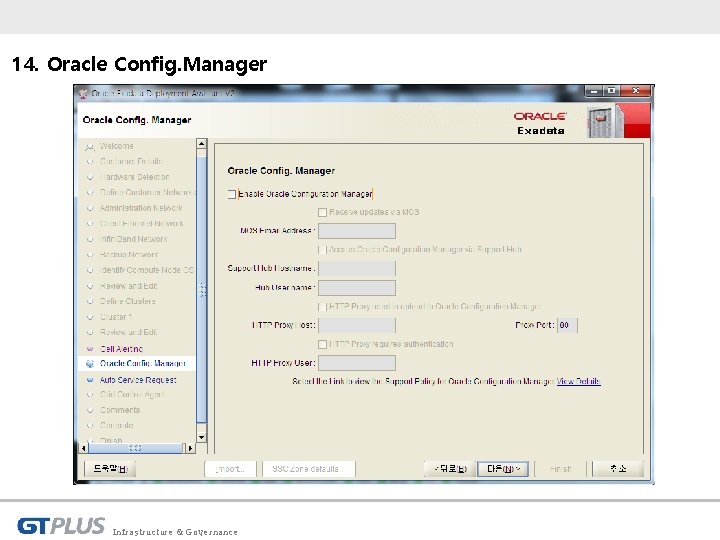Go to Define Clusters step
Image resolution: width=720 pixels, height=540 pixels.
tap(128, 301)
